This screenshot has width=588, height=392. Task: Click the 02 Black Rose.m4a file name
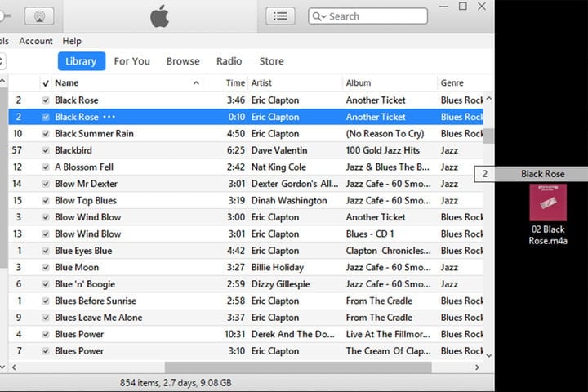point(548,235)
